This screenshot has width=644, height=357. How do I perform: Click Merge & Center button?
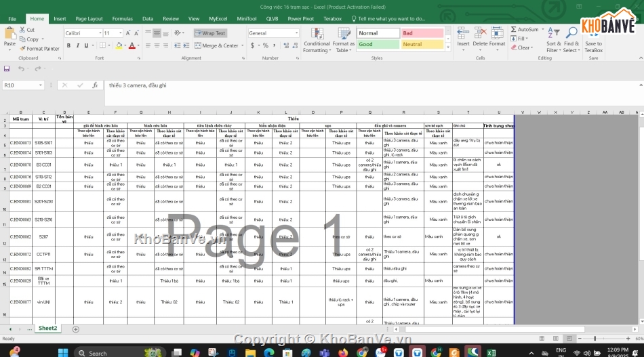click(216, 45)
